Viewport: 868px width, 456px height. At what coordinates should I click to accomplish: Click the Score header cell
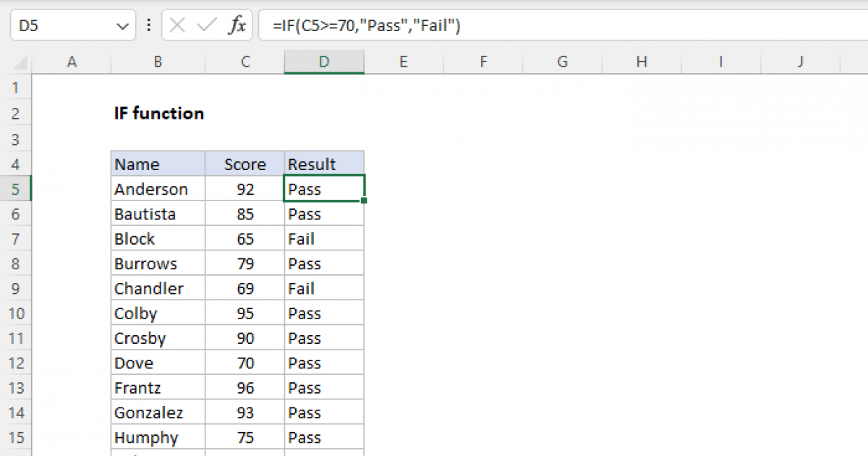click(x=244, y=164)
